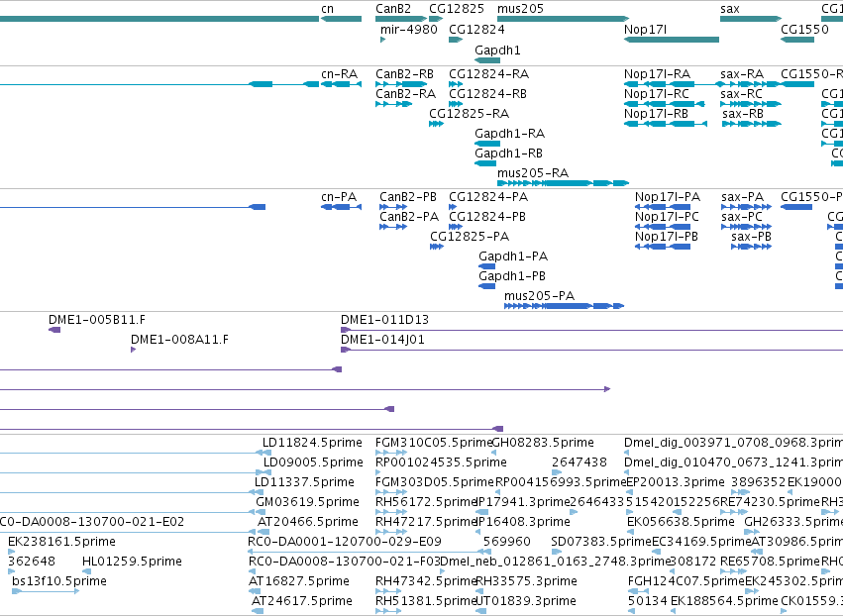Click the sax-RC transcript label

(741, 93)
